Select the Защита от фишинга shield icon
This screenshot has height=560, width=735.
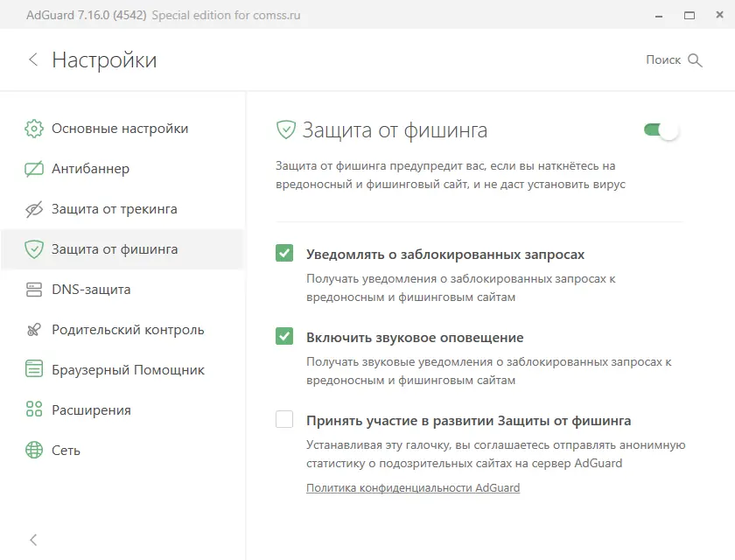(x=33, y=248)
